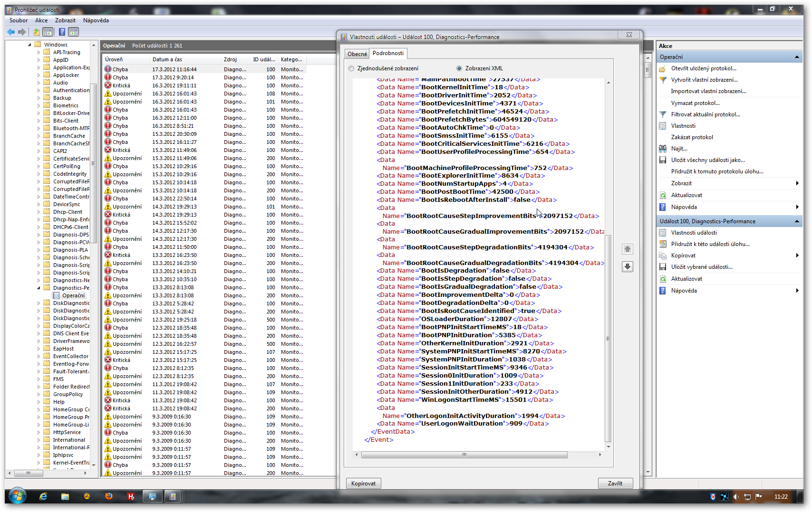The height and width of the screenshot is (512, 812).
Task: Open the Nápověda menu in the menu bar
Action: (x=96, y=20)
